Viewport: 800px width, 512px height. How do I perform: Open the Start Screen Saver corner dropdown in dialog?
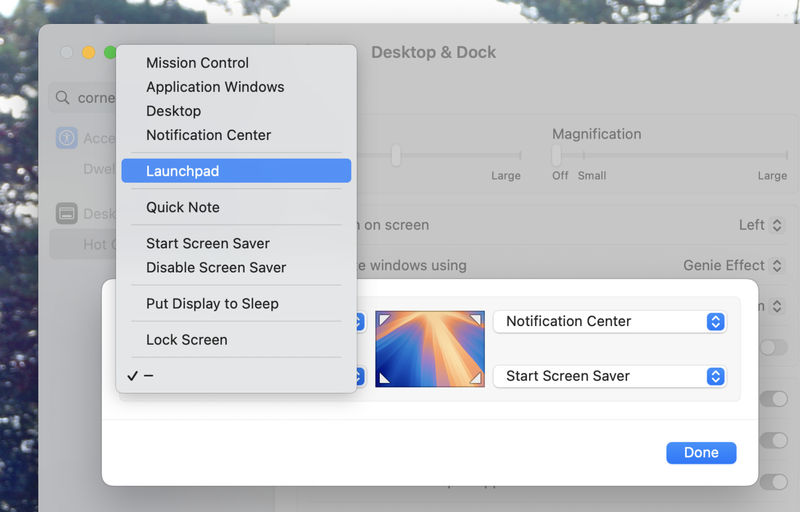(x=609, y=376)
